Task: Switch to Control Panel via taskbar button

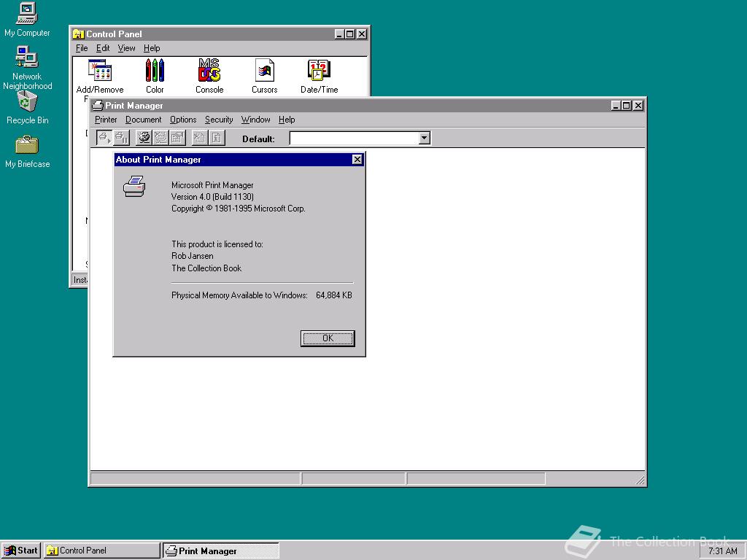Action: click(x=102, y=551)
